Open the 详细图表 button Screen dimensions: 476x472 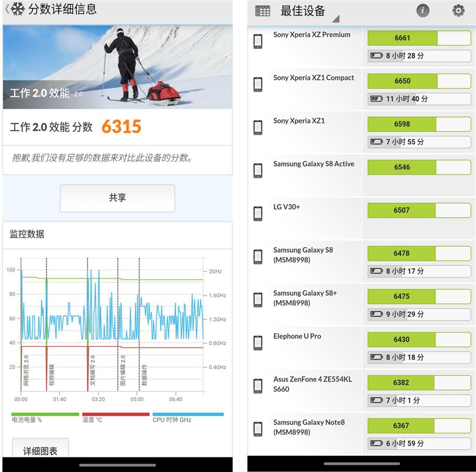coord(40,450)
